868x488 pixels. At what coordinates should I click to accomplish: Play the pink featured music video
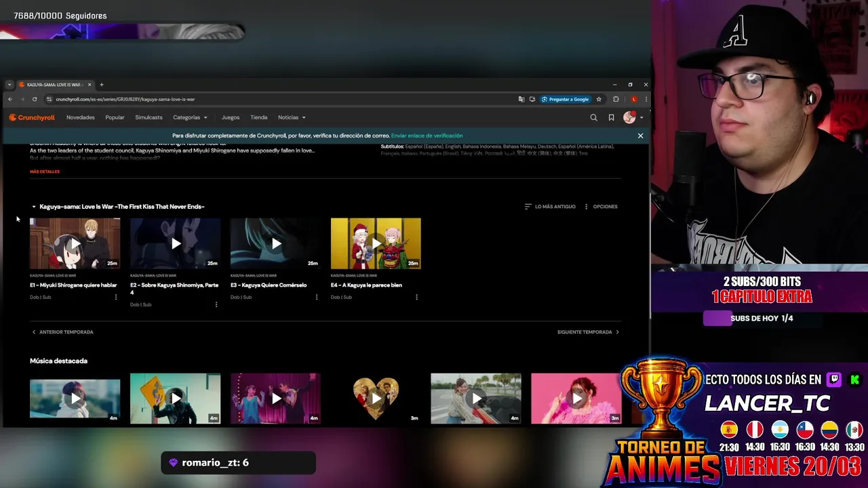click(x=576, y=399)
